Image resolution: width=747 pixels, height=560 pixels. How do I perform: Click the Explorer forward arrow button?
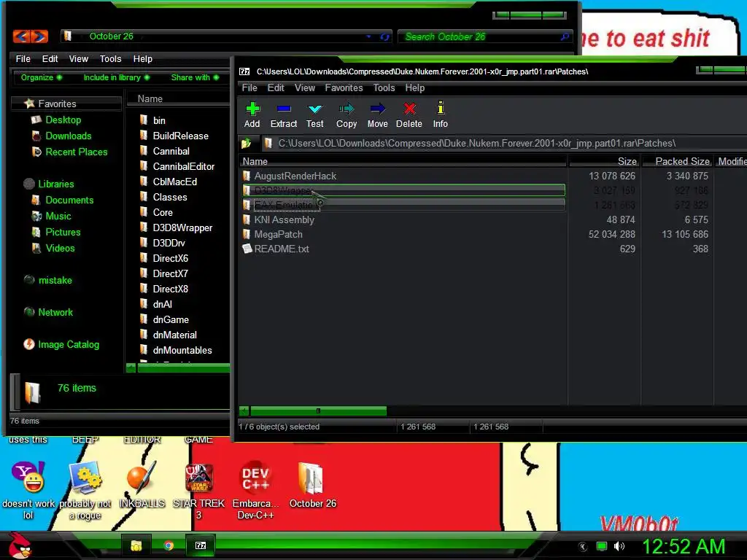click(x=39, y=36)
